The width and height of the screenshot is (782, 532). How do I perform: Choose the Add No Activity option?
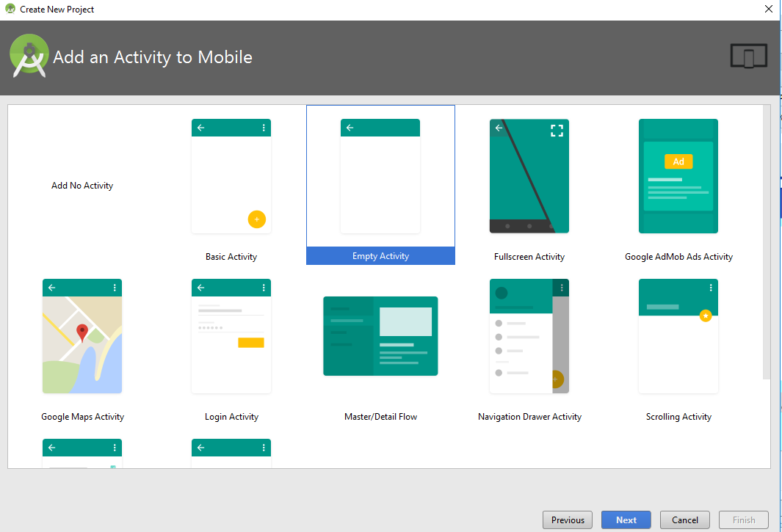tap(82, 185)
